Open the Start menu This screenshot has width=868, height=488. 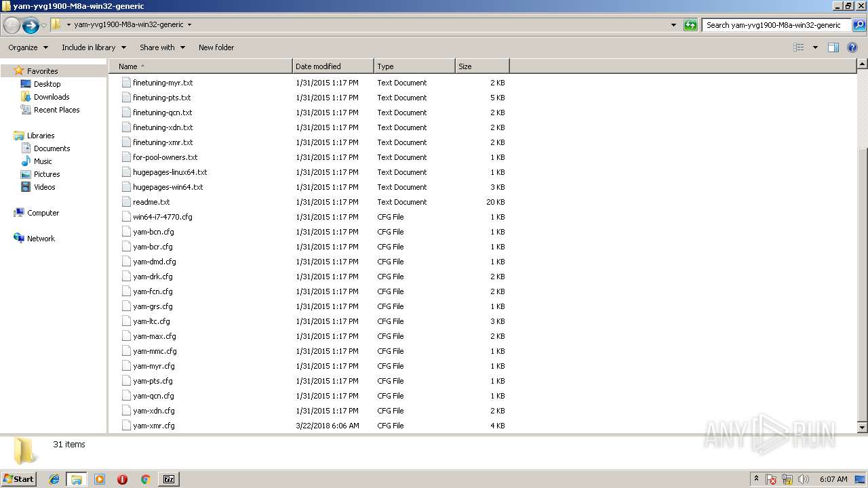tap(19, 479)
